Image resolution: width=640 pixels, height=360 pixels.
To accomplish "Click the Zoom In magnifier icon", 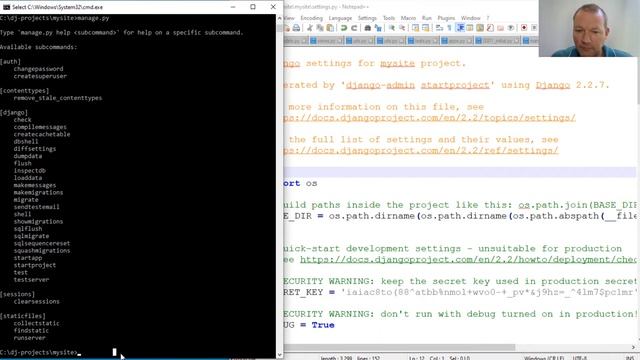I will tap(392, 28).
